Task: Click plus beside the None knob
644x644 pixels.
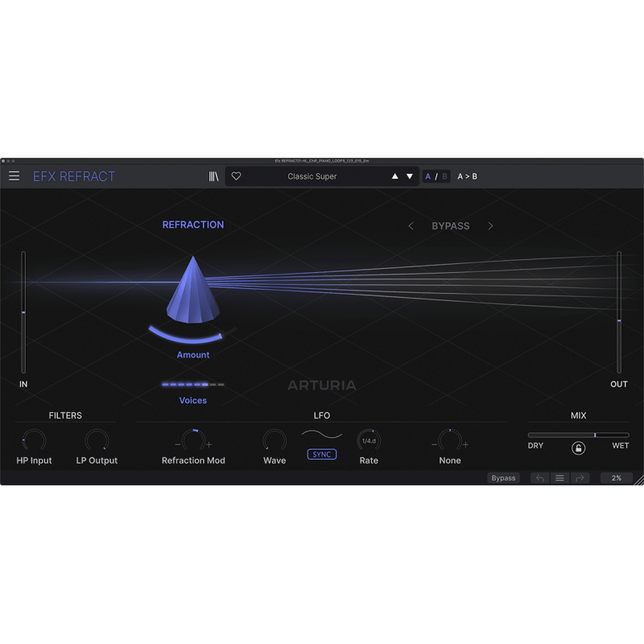Action: coord(466,444)
